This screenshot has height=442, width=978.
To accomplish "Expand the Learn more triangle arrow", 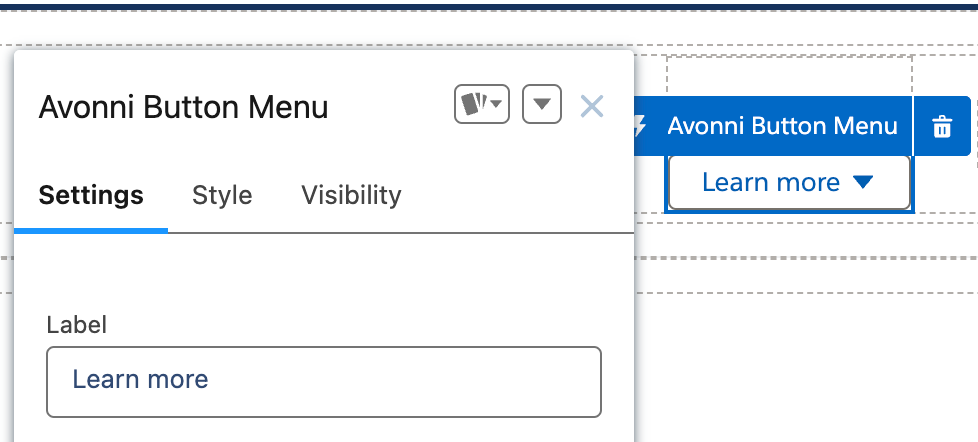I will (864, 182).
